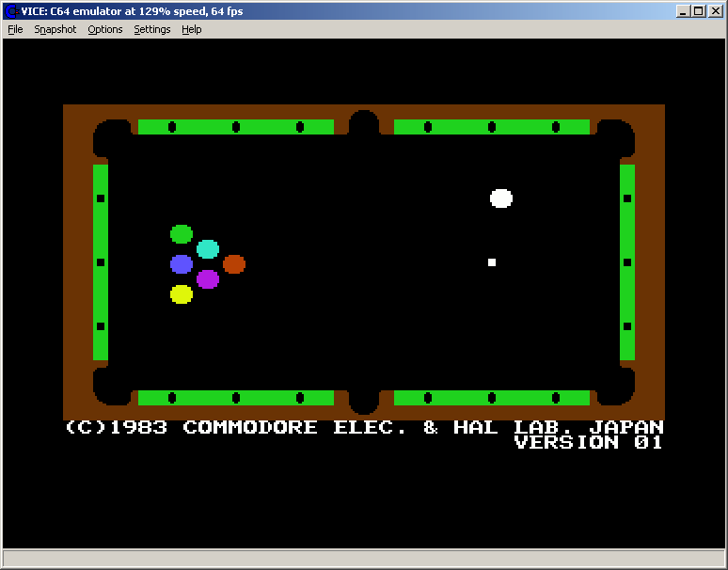The width and height of the screenshot is (728, 570).
Task: Click the green pool ball
Action: 182,234
